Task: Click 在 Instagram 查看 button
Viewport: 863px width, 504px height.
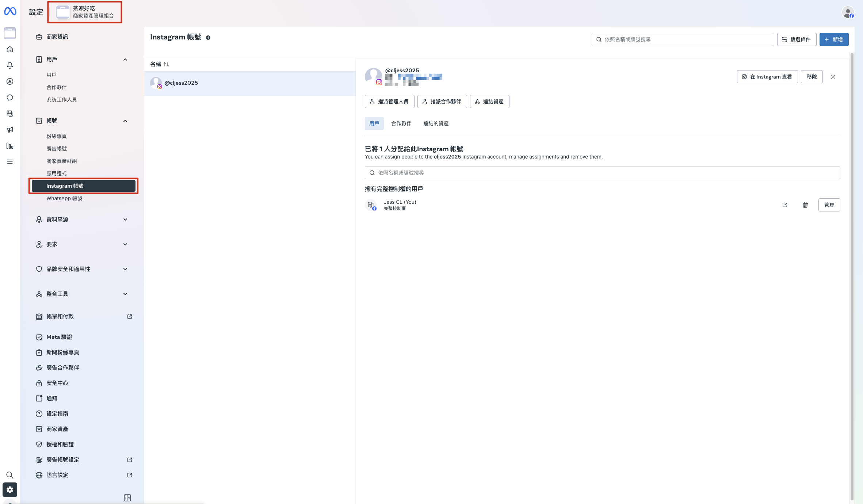Action: pyautogui.click(x=767, y=77)
